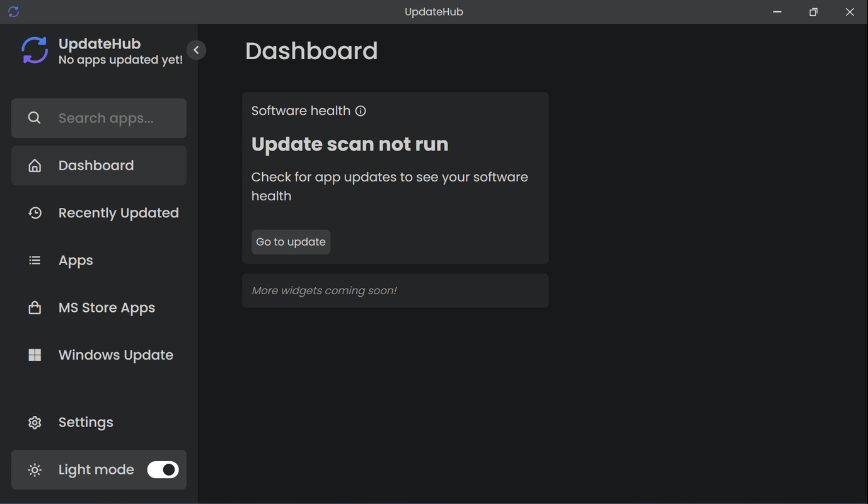Image resolution: width=868 pixels, height=504 pixels.
Task: Select the Windows Update grid icon
Action: click(34, 354)
